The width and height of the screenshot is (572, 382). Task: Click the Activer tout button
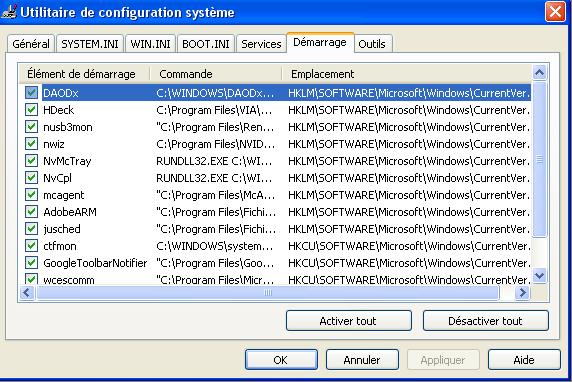349,321
